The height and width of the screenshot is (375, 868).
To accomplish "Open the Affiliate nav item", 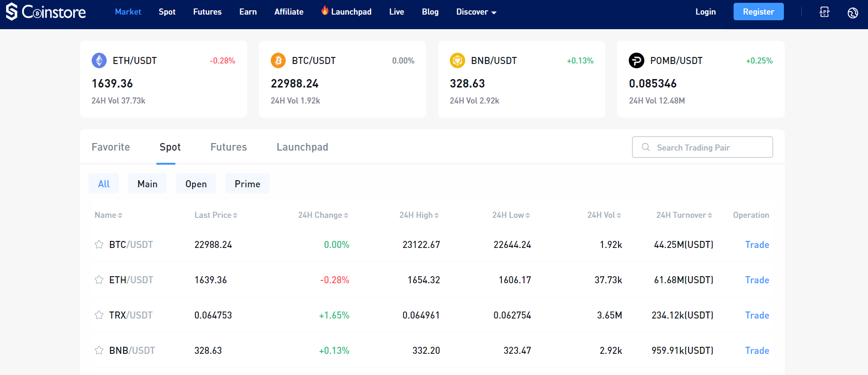I will [x=289, y=12].
